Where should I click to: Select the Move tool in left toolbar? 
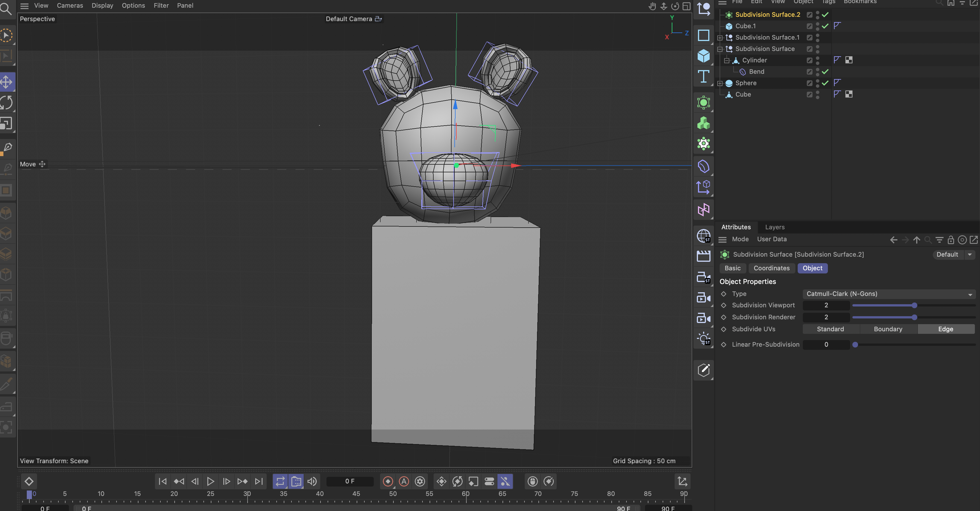click(7, 82)
